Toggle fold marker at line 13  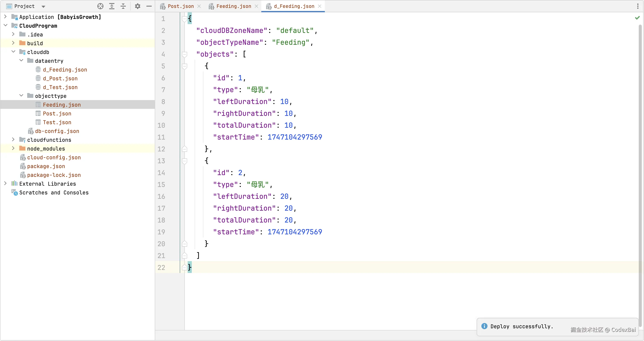tap(185, 161)
